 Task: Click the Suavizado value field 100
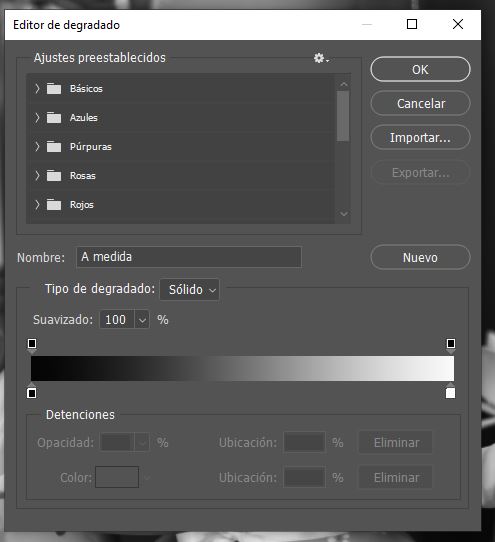pyautogui.click(x=117, y=320)
